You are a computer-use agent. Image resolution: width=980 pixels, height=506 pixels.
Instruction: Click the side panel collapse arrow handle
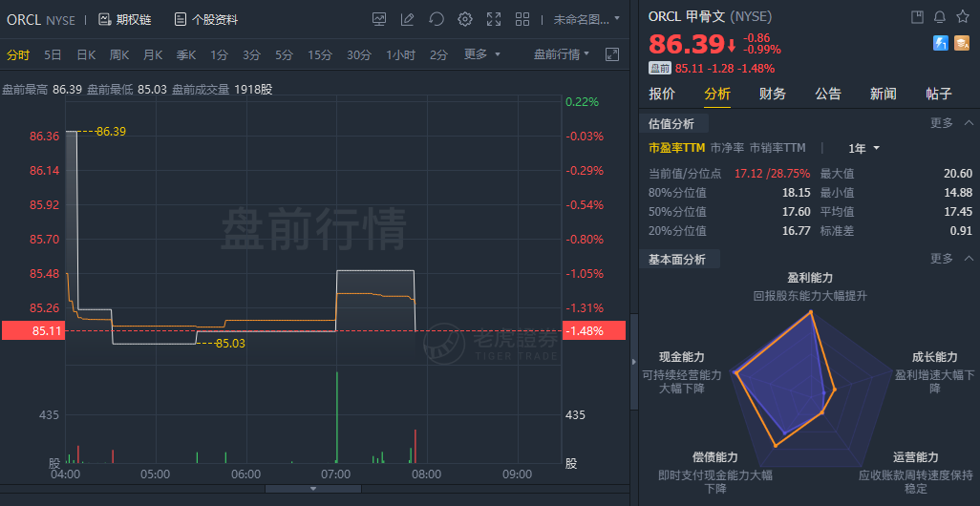634,362
